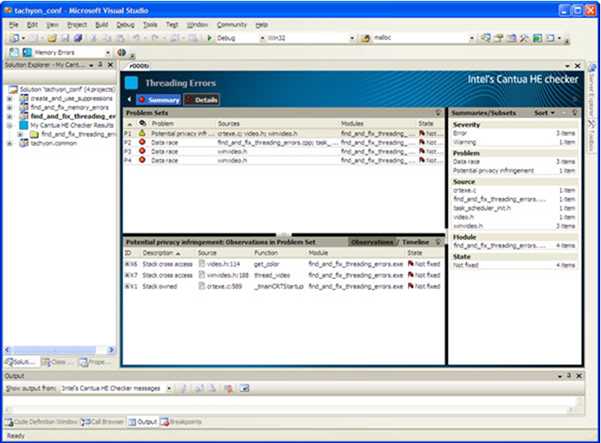Click the Toolbox hammer-wrench icon in top toolbar
Screen dimensions: 601x443
click(x=524, y=38)
